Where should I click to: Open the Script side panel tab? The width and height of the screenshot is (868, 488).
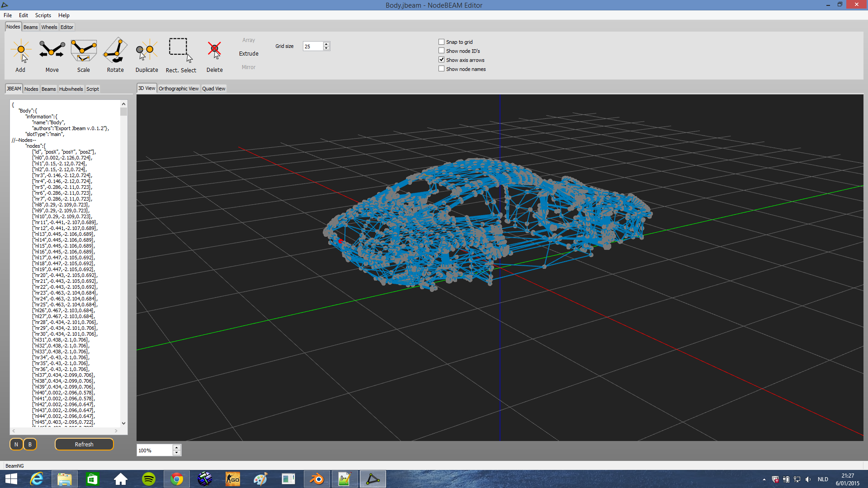pyautogui.click(x=93, y=89)
